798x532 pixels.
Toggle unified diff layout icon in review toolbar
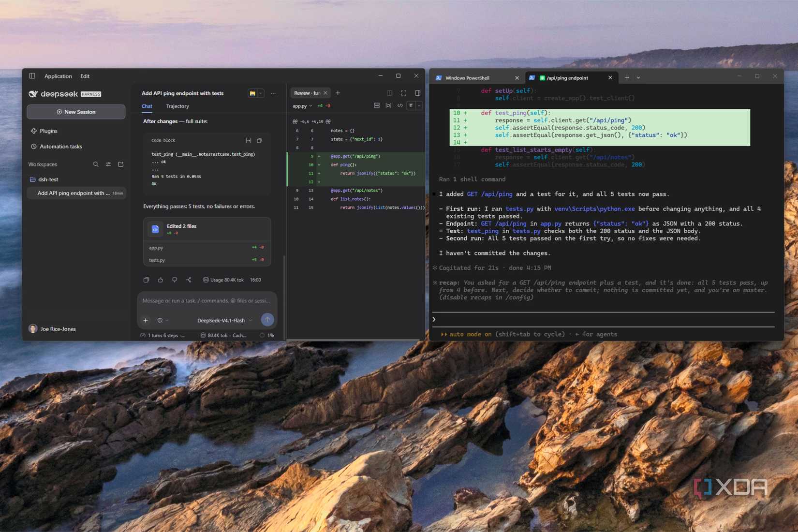377,105
